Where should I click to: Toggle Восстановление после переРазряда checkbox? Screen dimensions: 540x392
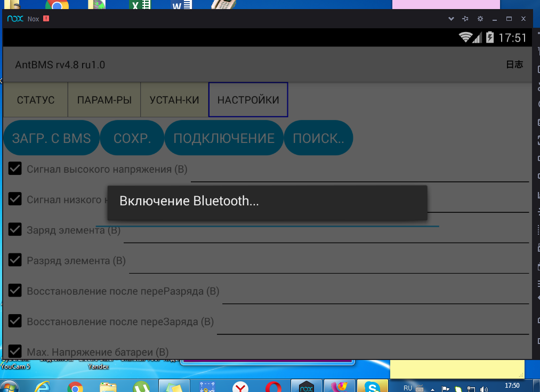(15, 291)
